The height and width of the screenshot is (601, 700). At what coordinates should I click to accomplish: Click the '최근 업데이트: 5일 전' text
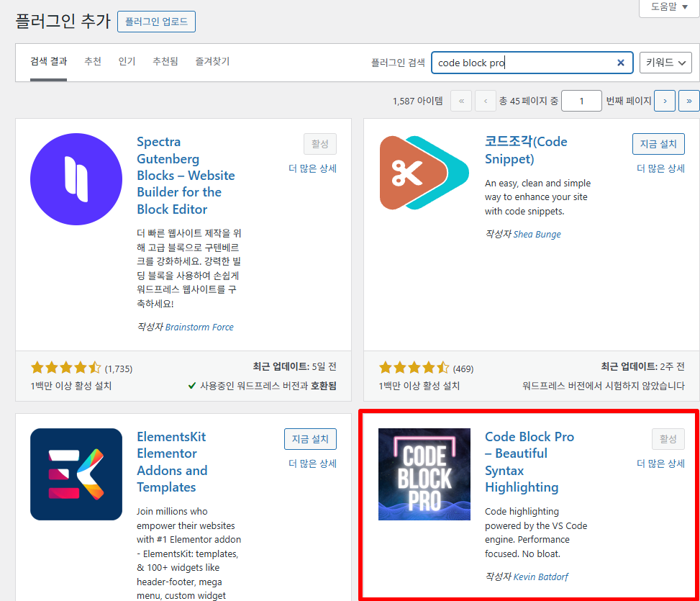click(x=295, y=366)
